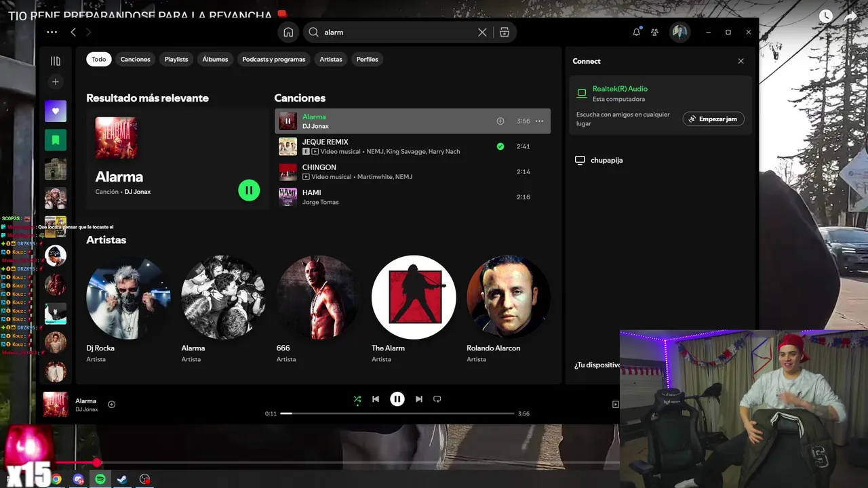
Task: Add now-playing Alarma to library
Action: pyautogui.click(x=112, y=405)
